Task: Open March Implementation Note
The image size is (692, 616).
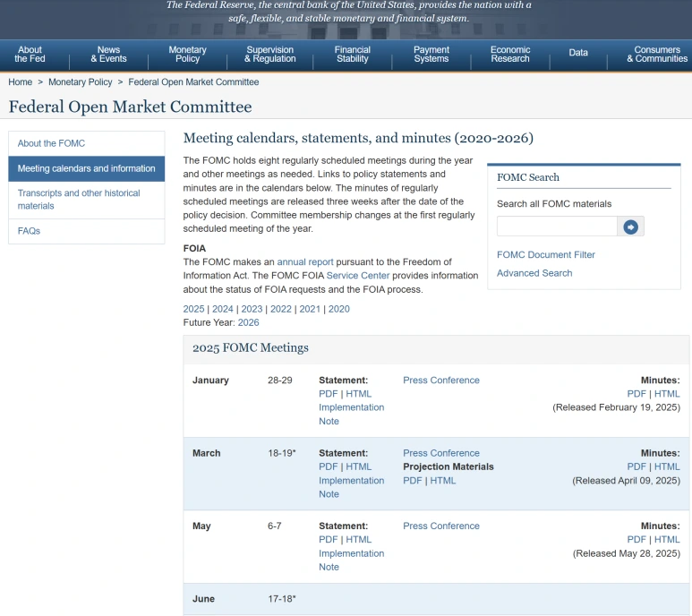Action: tap(351, 487)
